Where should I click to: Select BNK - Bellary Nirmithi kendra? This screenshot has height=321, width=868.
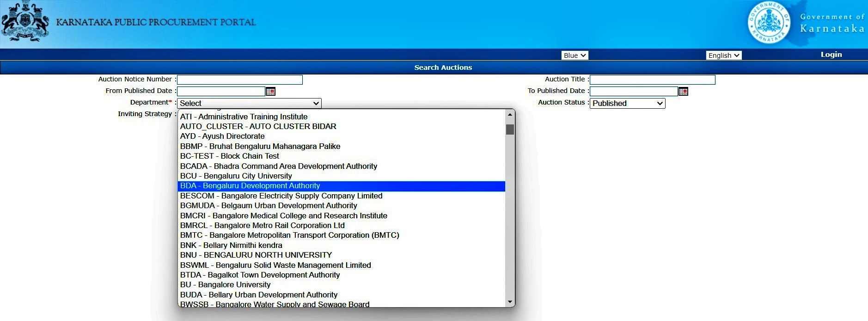[342, 245]
